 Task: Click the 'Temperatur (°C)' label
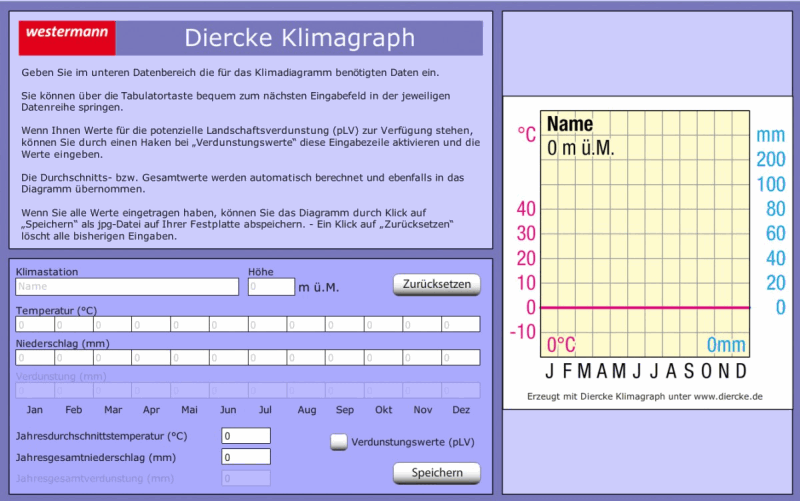tap(56, 311)
